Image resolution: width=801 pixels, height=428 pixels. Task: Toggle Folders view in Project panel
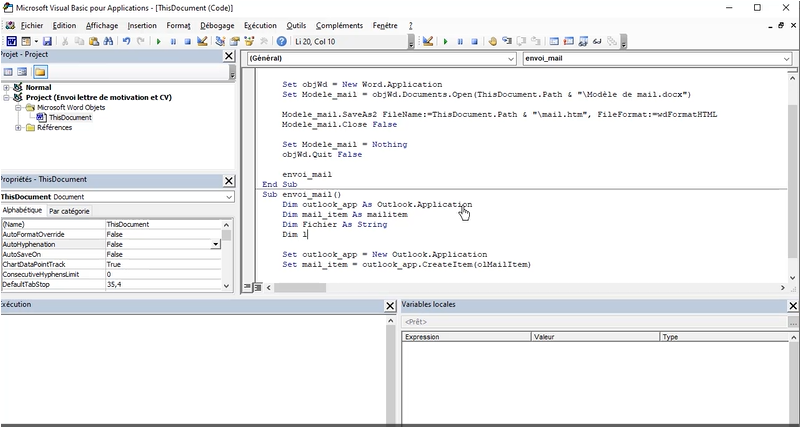click(x=40, y=72)
